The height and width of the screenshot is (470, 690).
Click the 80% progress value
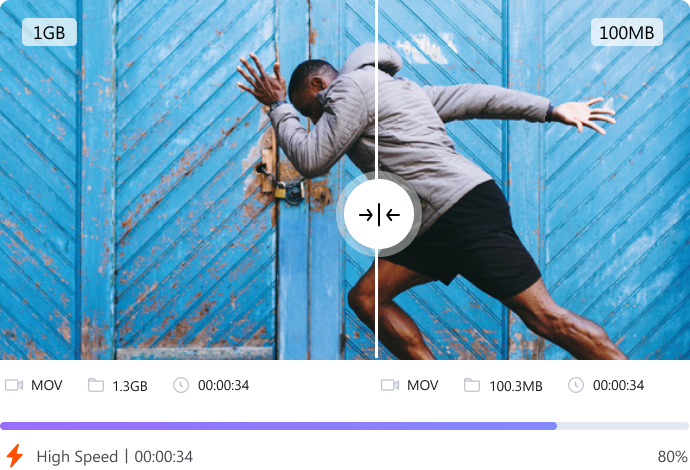coord(672,457)
